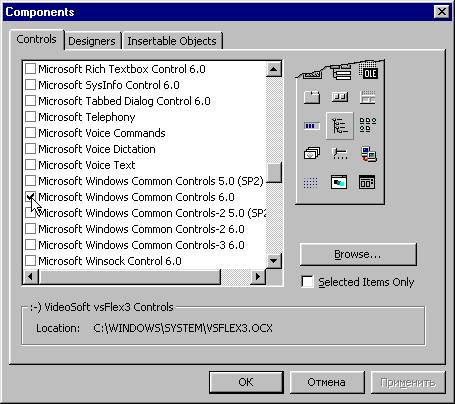Click the networked computers icon
The image size is (455, 404).
368,154
